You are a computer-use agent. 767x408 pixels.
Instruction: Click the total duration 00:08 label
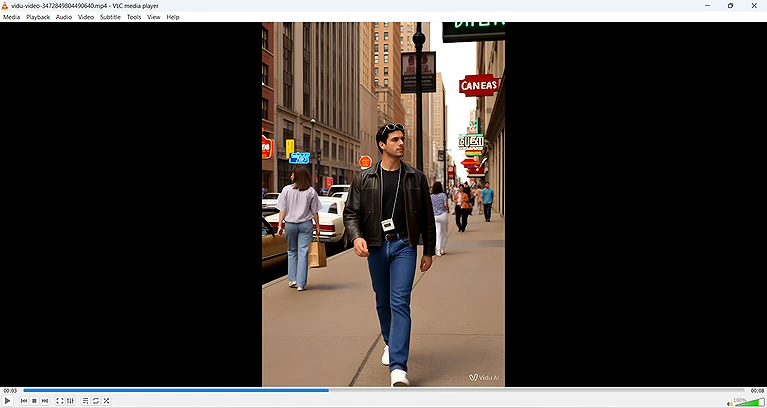[x=757, y=390]
